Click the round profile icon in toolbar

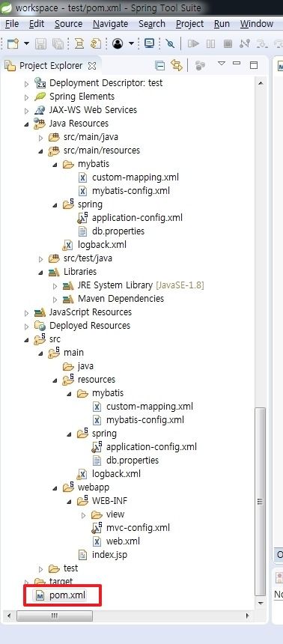[118, 43]
